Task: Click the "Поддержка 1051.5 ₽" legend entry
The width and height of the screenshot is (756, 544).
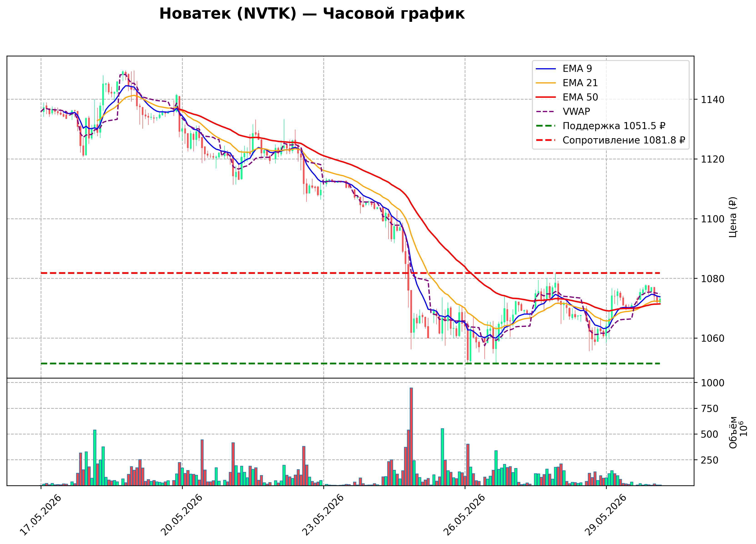Action: pyautogui.click(x=614, y=126)
